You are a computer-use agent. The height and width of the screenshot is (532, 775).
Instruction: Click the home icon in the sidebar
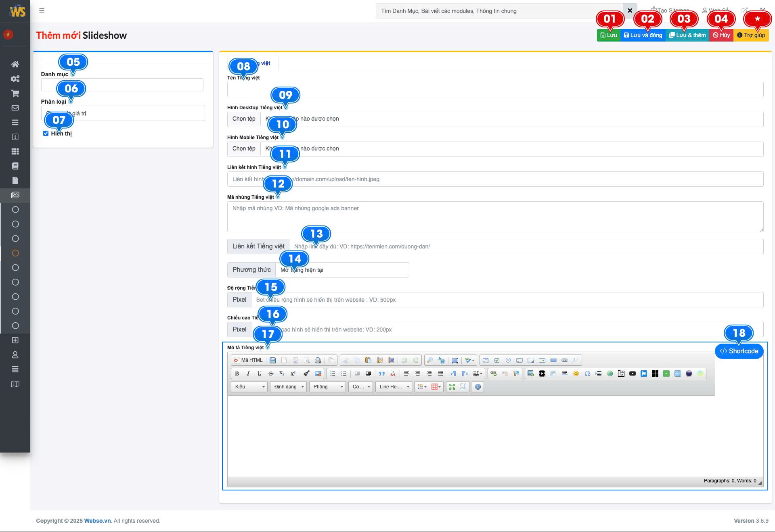[x=15, y=64]
